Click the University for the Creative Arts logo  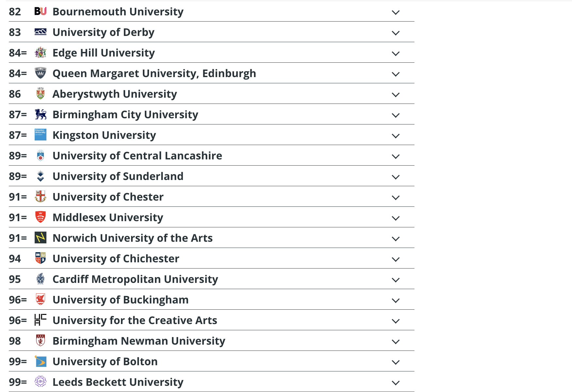pyautogui.click(x=41, y=320)
